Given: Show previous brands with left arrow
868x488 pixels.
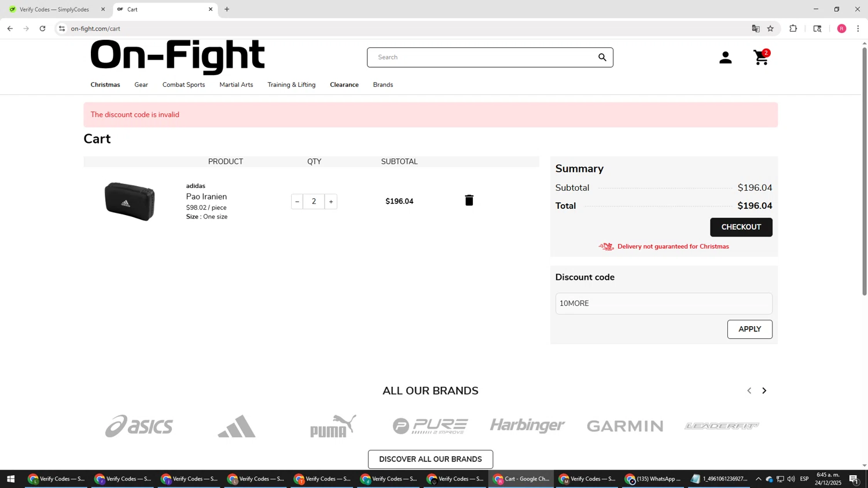Looking at the screenshot, I should [749, 391].
